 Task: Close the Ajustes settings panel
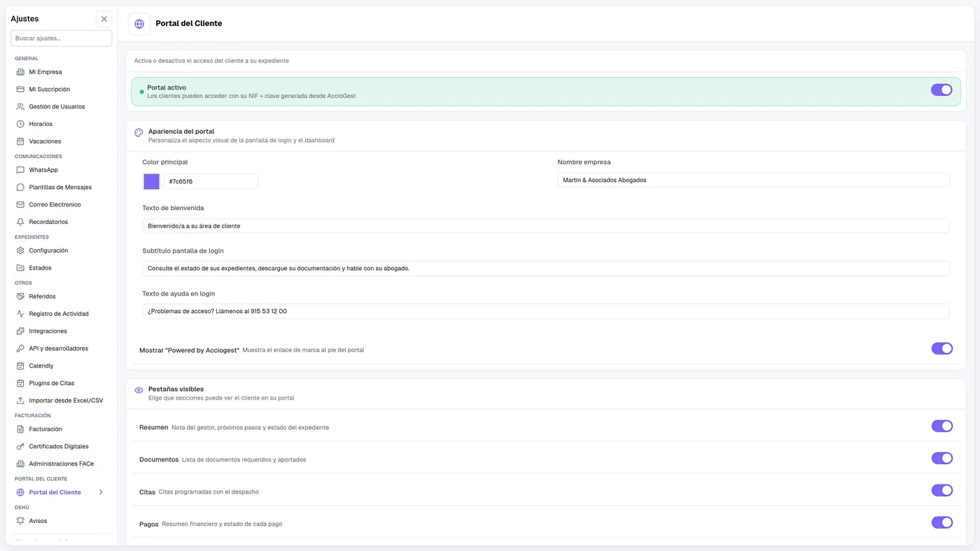coord(104,19)
